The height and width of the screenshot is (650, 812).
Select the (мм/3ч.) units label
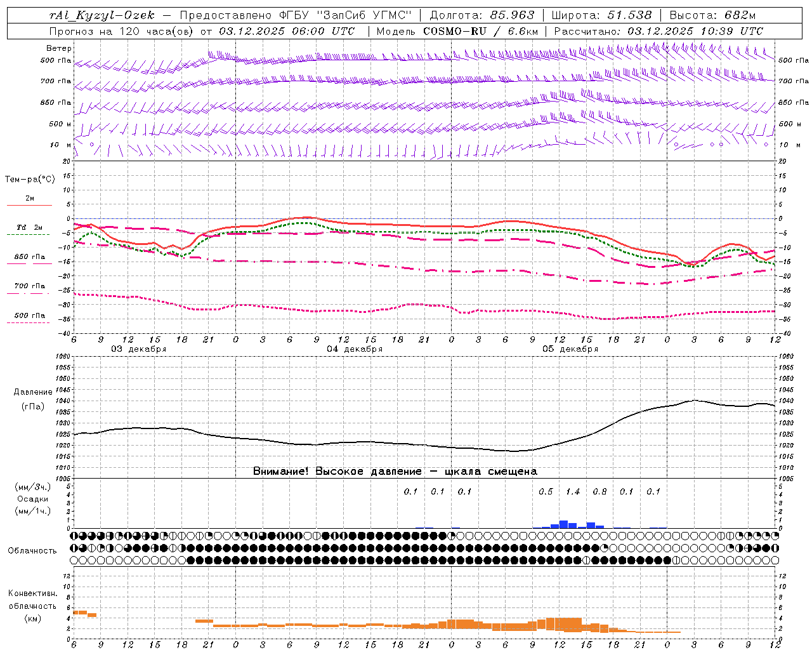coord(33,487)
